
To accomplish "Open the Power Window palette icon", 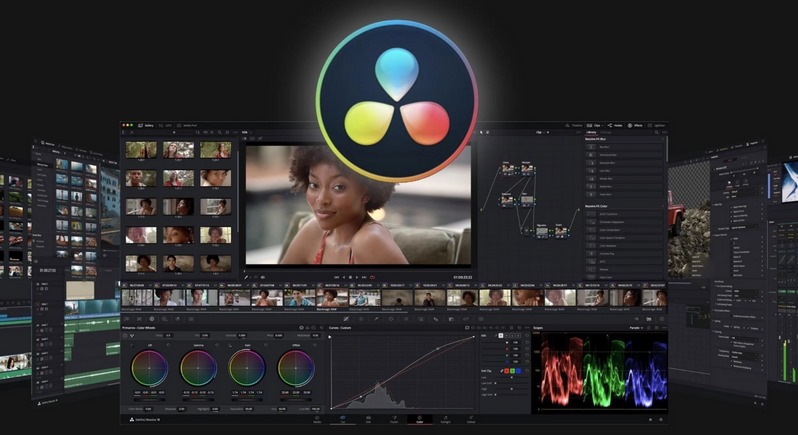I will click(391, 319).
